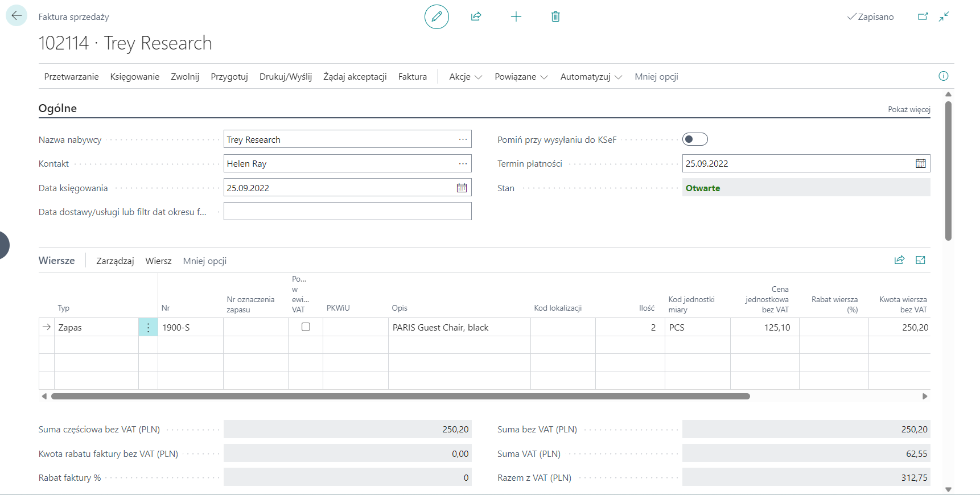980x495 pixels.
Task: Open calendar picker for Data księgowania
Action: (462, 188)
